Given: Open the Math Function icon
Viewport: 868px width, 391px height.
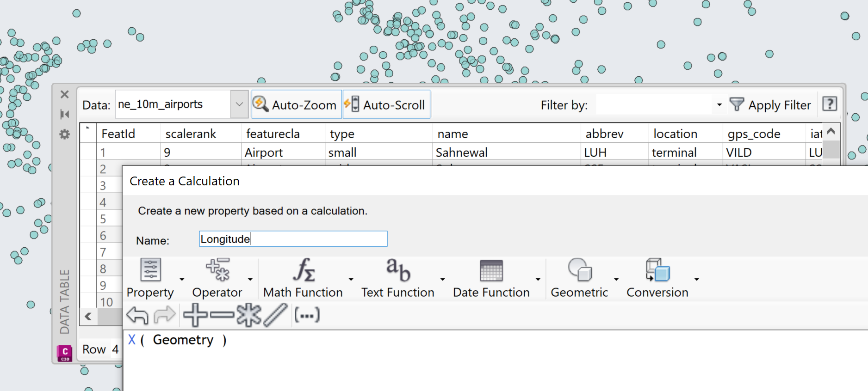Looking at the screenshot, I should (304, 270).
